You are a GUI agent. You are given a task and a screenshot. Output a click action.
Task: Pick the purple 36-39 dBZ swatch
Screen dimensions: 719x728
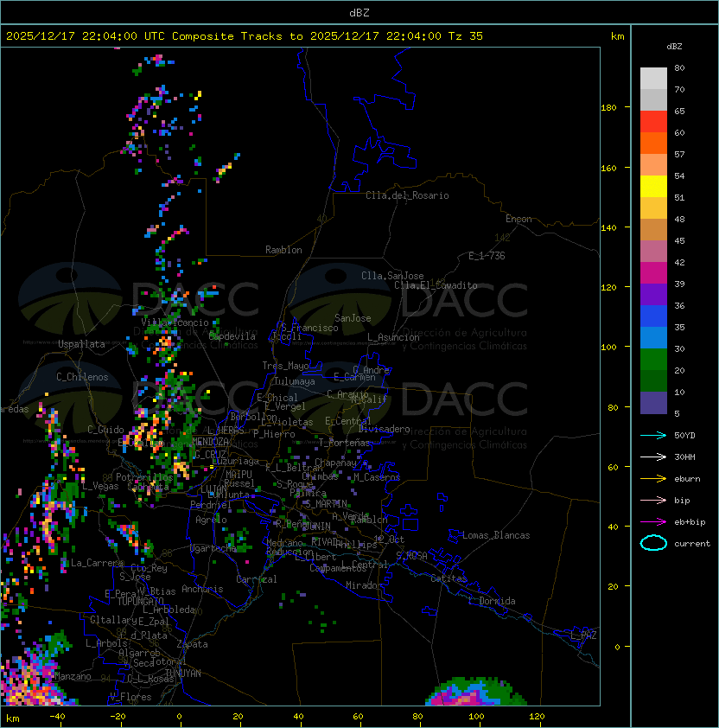click(653, 294)
